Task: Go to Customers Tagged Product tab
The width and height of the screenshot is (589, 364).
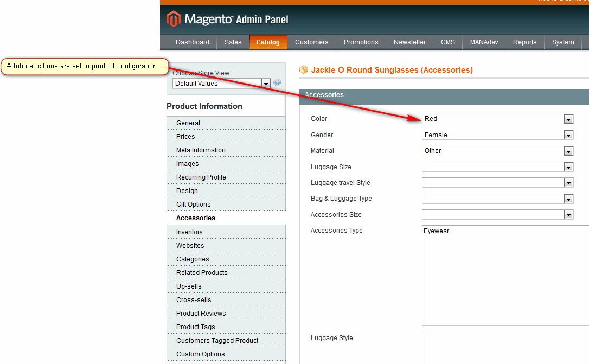Action: point(226,340)
